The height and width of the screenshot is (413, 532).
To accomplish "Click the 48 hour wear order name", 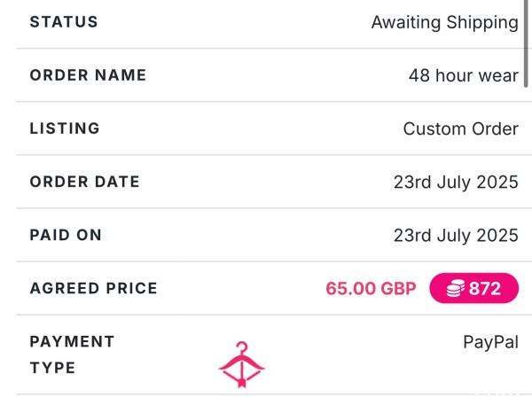I will [x=464, y=75].
